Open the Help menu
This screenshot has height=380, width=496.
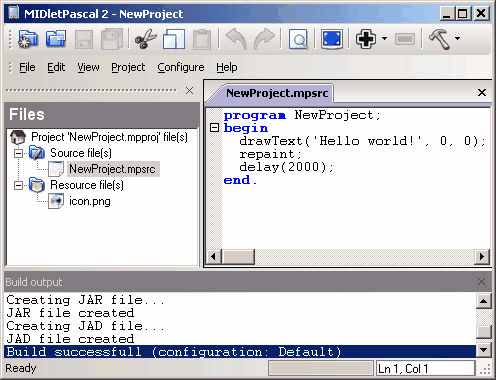pyautogui.click(x=227, y=67)
